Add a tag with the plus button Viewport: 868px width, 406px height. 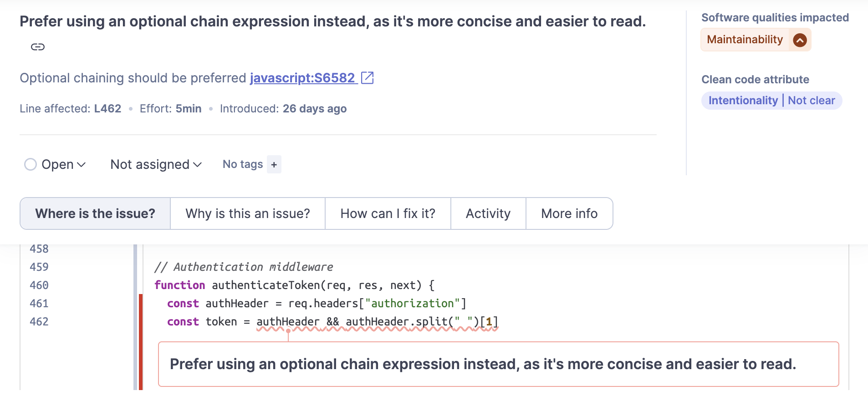(x=274, y=164)
